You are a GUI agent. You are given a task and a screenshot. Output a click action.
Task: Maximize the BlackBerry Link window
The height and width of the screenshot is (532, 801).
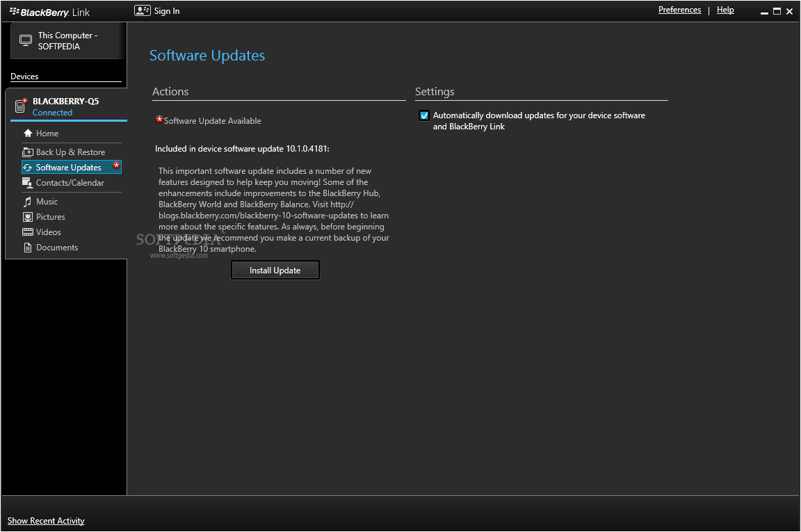pyautogui.click(x=777, y=11)
